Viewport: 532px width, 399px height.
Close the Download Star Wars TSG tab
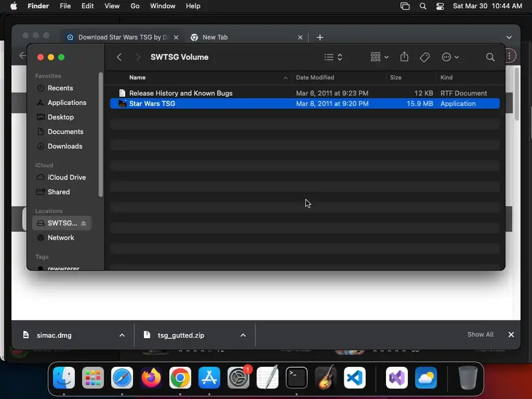click(x=176, y=37)
